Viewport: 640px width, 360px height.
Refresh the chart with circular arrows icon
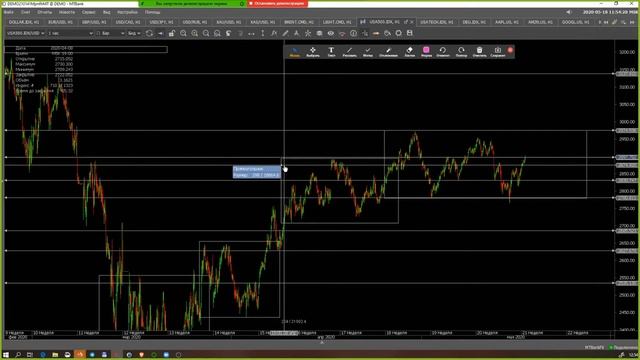click(x=149, y=33)
